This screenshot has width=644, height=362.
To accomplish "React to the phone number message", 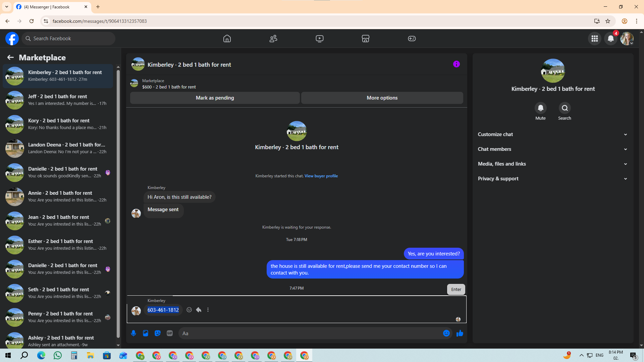I will pyautogui.click(x=189, y=310).
